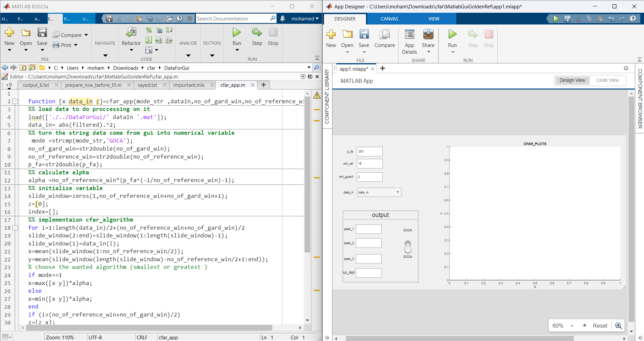Open the Run dropdown arrow in App Designer
The image size is (644, 341).
453,52
